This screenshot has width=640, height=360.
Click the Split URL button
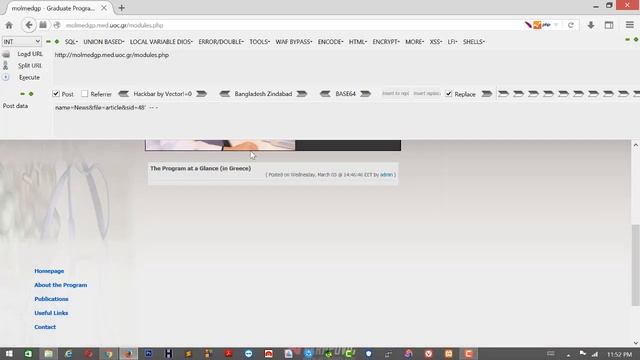pyautogui.click(x=29, y=65)
